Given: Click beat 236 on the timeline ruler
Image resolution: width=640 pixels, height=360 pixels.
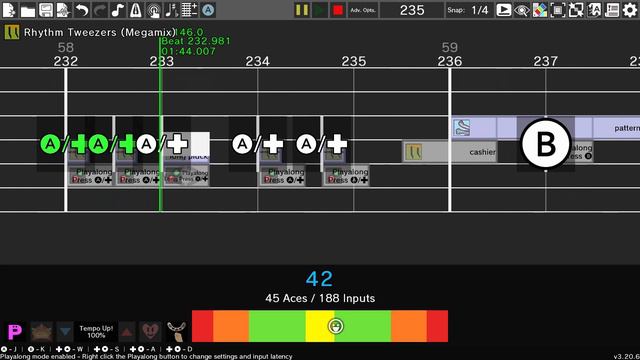Looking at the screenshot, I should tap(449, 61).
